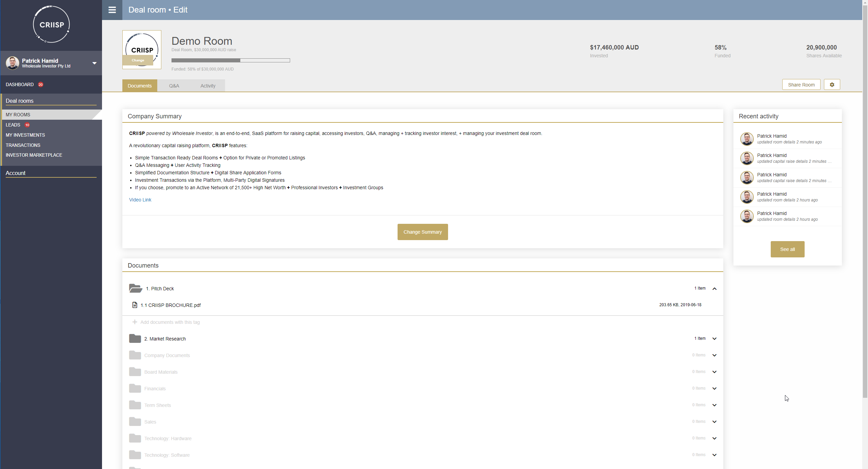Expand the Market Research folder chevron
The image size is (868, 469).
coord(714,338)
